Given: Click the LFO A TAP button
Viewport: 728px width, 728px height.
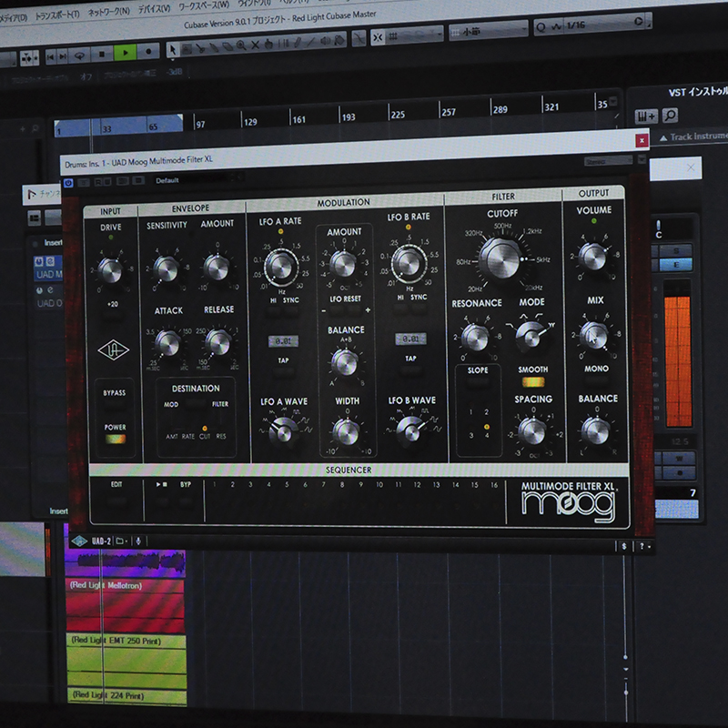Looking at the screenshot, I should pos(283,371).
